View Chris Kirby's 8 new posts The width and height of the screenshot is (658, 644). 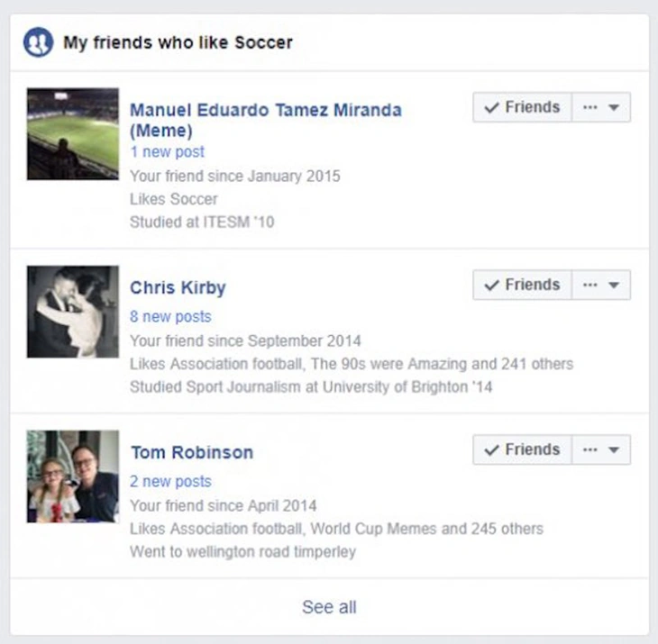click(170, 316)
